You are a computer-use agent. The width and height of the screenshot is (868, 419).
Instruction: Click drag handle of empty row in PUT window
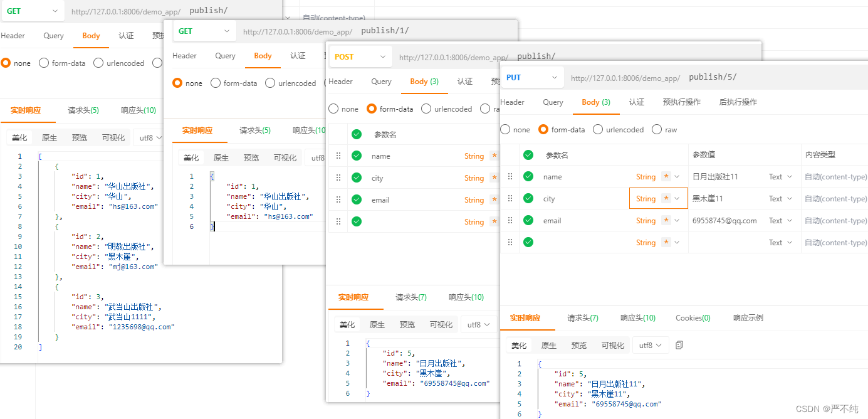(x=510, y=243)
